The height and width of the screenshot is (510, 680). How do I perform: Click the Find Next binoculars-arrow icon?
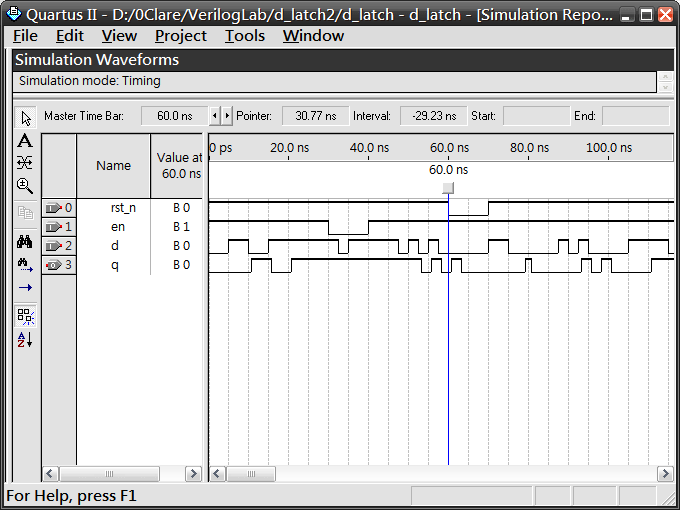coord(26,264)
